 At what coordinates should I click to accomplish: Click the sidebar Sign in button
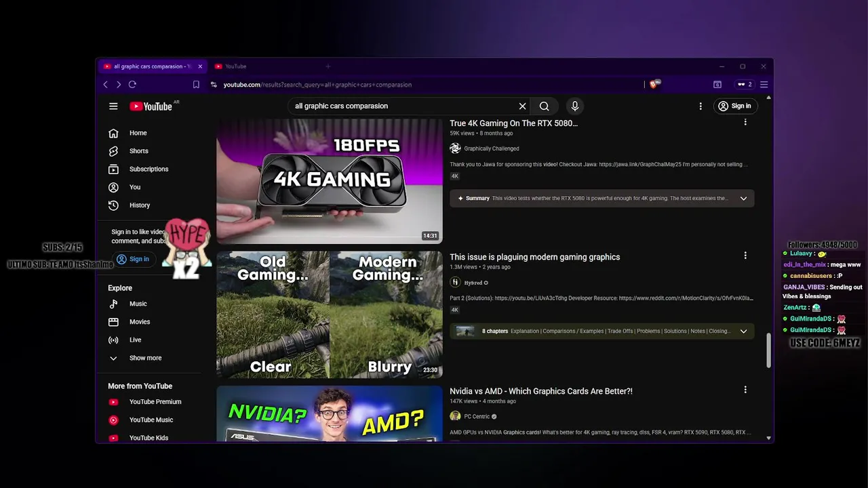132,259
